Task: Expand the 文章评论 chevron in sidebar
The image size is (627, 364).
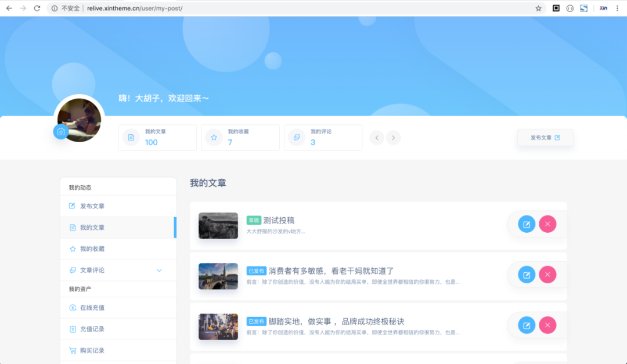Action: point(159,270)
